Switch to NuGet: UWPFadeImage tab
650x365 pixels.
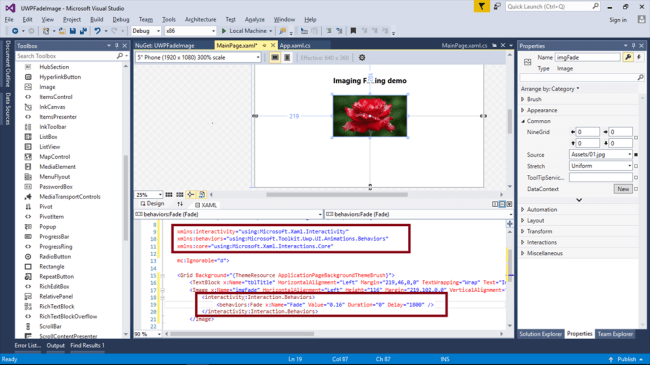tap(165, 46)
